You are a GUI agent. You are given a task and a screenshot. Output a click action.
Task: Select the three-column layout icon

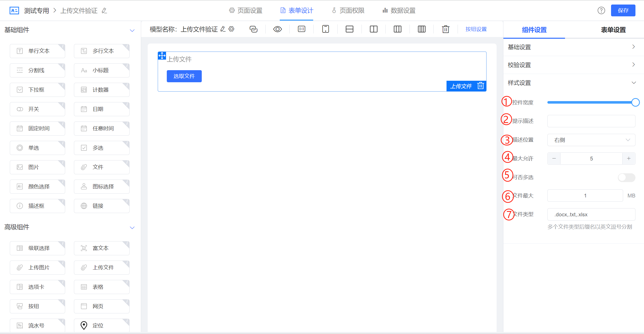397,29
